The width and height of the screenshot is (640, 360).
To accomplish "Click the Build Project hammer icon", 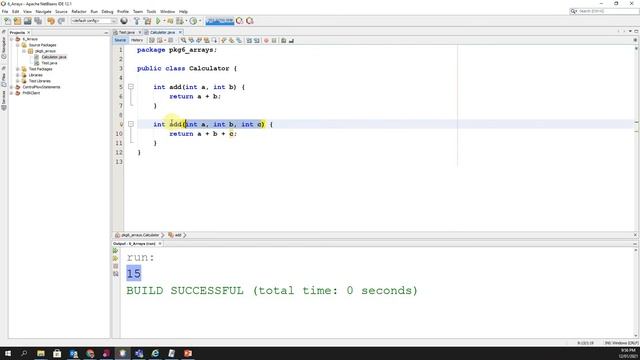I will tap(137, 21).
